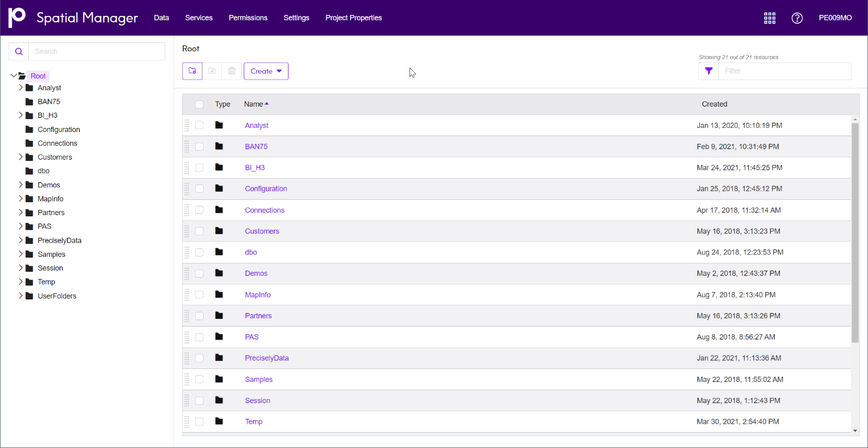Viewport: 868px width, 448px height.
Task: Click the search magnifier icon
Action: (19, 51)
